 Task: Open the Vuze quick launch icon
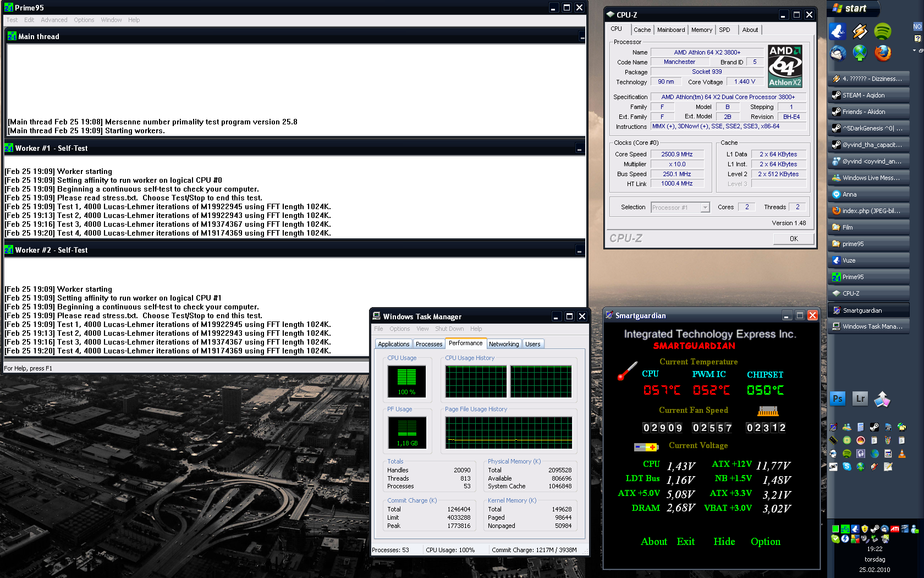[x=838, y=31]
